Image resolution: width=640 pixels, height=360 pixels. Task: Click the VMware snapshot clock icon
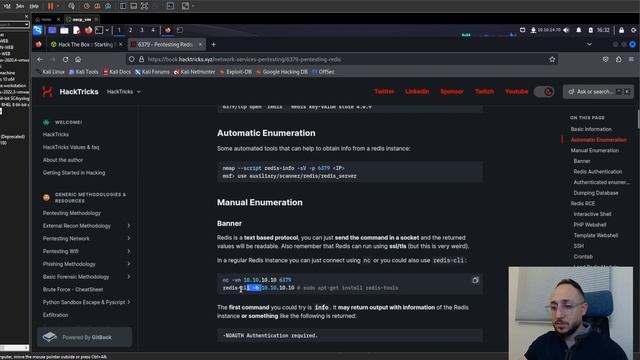[87, 6]
